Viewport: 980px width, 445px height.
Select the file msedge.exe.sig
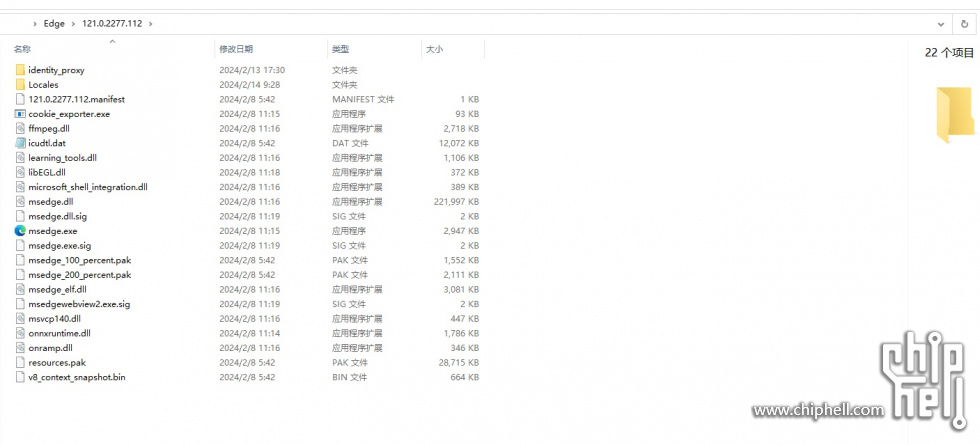coord(59,246)
